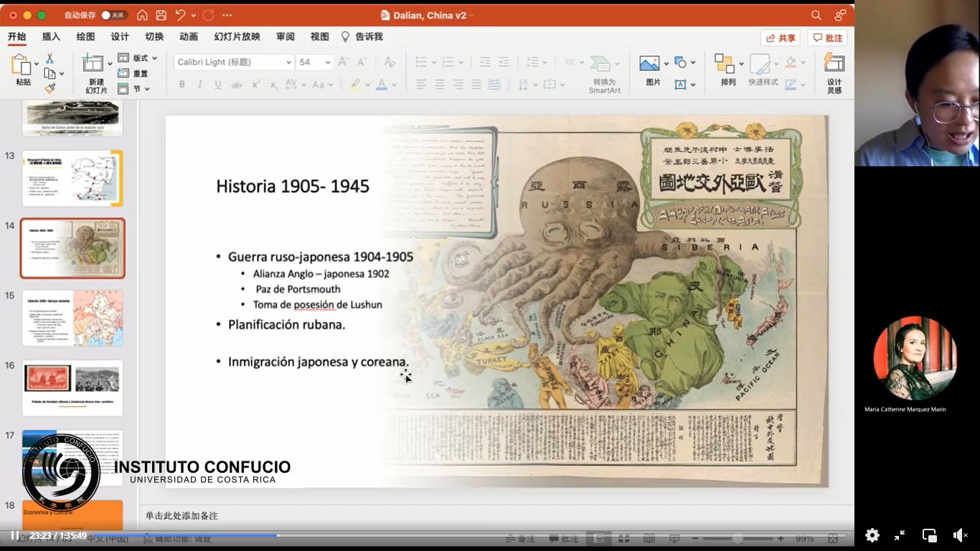Open the collaboration people icon
Screen dimensions: 980x551
tap(840, 15)
